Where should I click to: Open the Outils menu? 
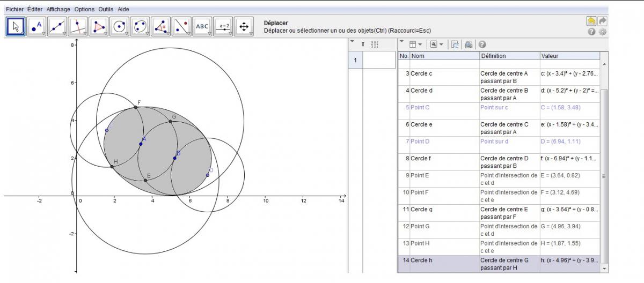106,9
